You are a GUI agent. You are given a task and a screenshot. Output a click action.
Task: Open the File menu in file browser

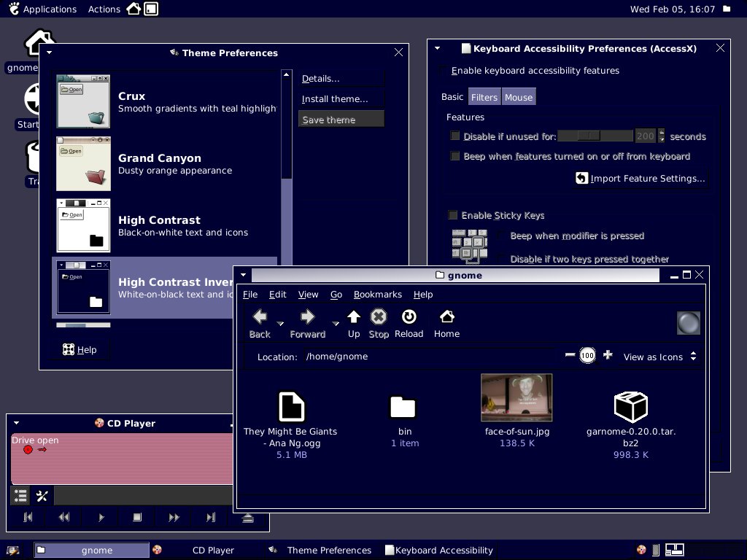250,295
